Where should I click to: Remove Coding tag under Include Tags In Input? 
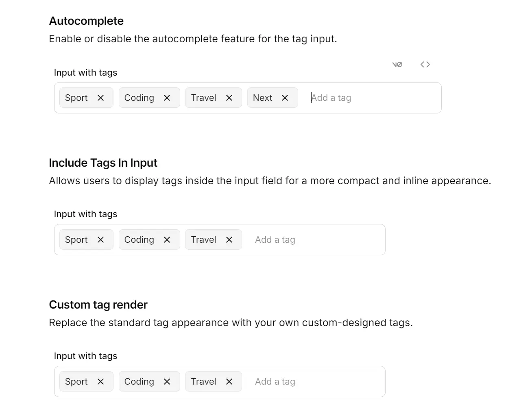click(x=166, y=239)
